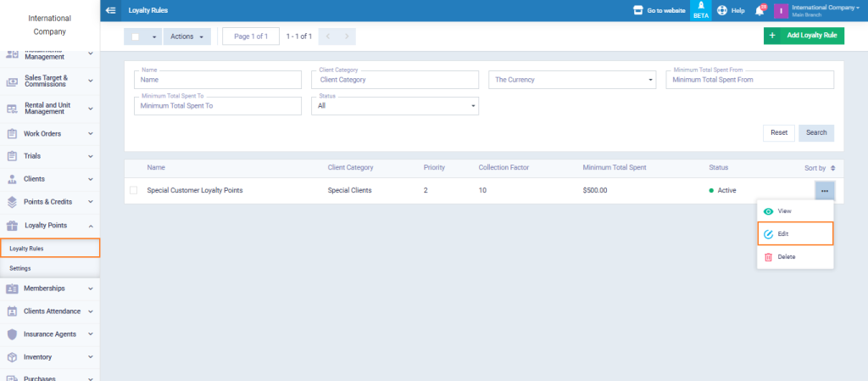Click the Work Orders clipboard icon
Image resolution: width=868 pixels, height=381 pixels.
[12, 133]
